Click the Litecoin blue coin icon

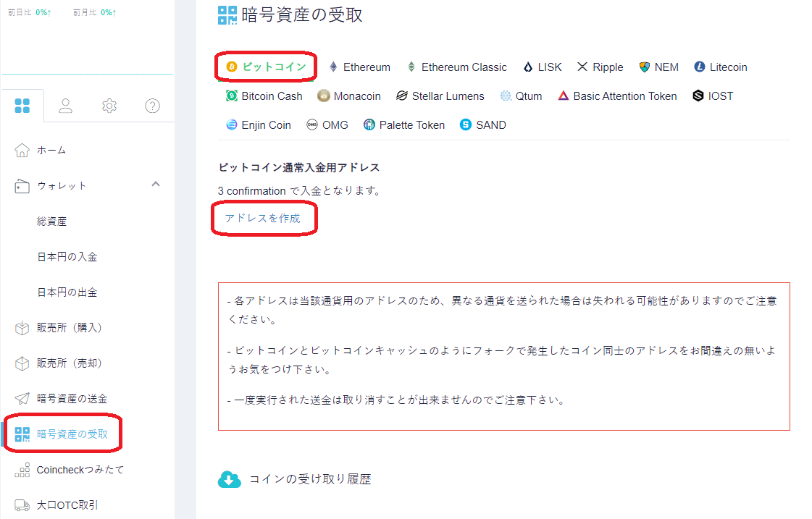click(699, 67)
